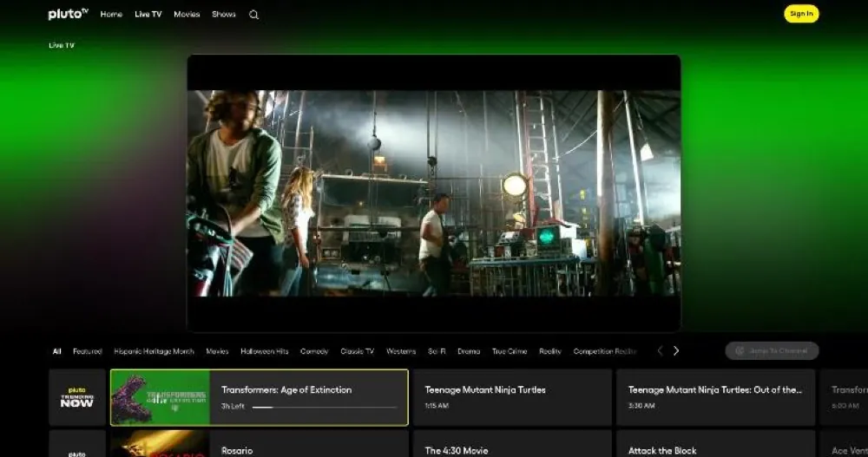Click the Pluto TV logo
Viewport: 868px width, 457px height.
68,14
